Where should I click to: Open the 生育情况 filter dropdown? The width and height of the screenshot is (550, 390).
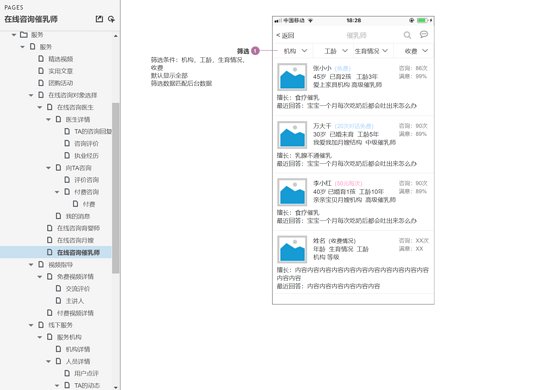[x=371, y=51]
